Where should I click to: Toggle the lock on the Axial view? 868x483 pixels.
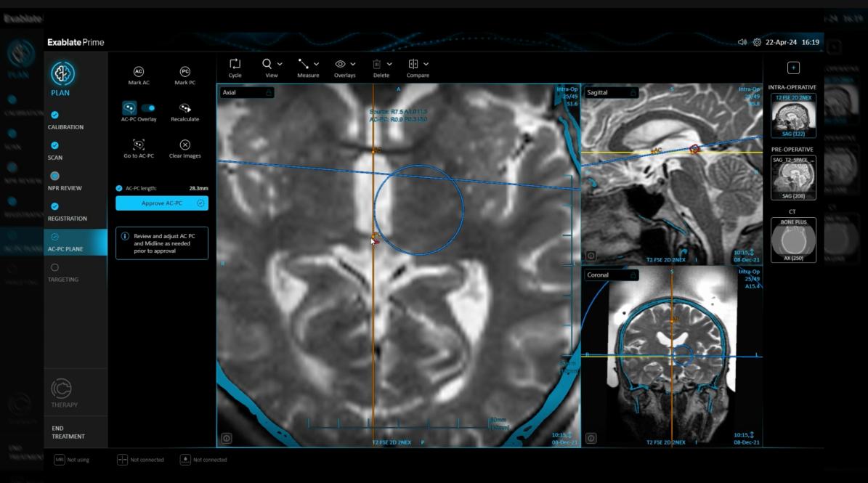tap(268, 93)
